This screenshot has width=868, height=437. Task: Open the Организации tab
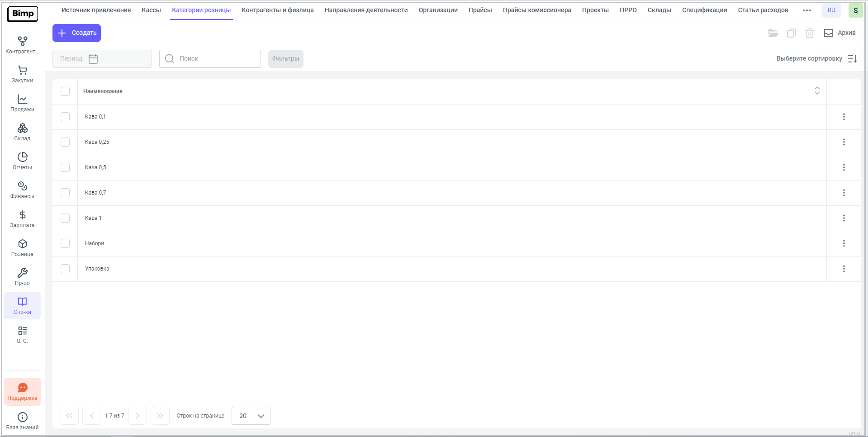click(438, 10)
